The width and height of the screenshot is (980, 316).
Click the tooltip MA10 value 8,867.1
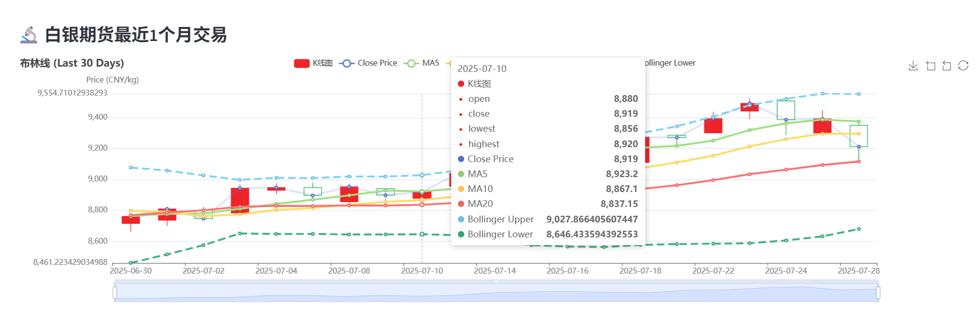point(622,189)
